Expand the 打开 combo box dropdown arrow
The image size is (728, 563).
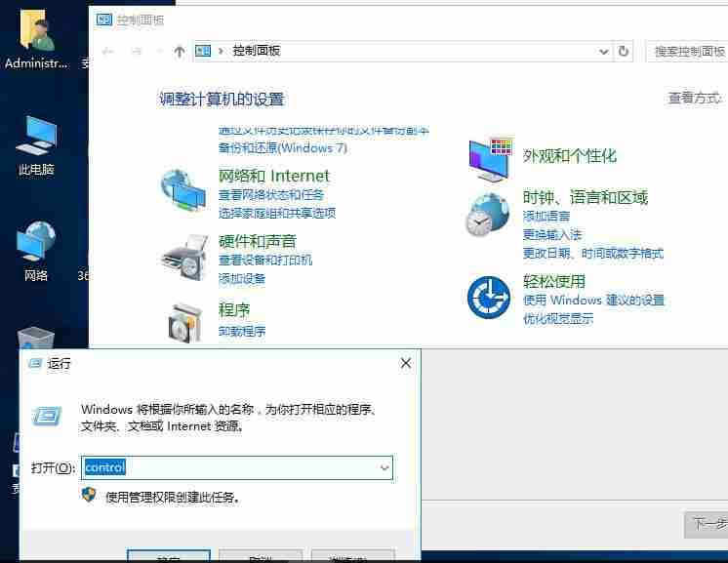(x=384, y=467)
